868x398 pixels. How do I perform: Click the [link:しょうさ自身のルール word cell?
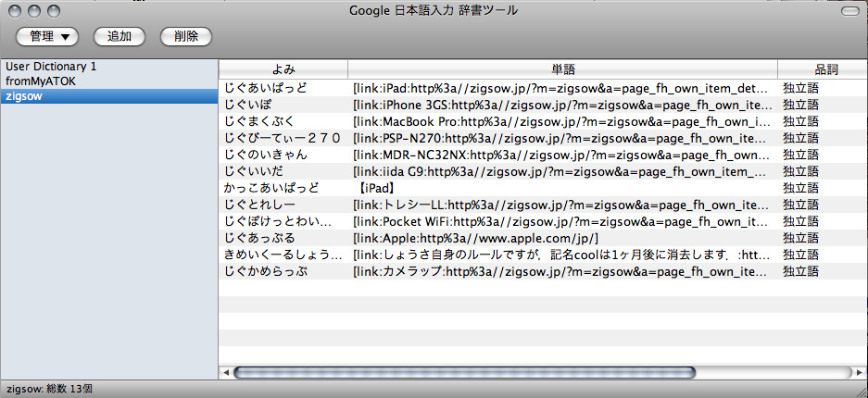click(563, 255)
